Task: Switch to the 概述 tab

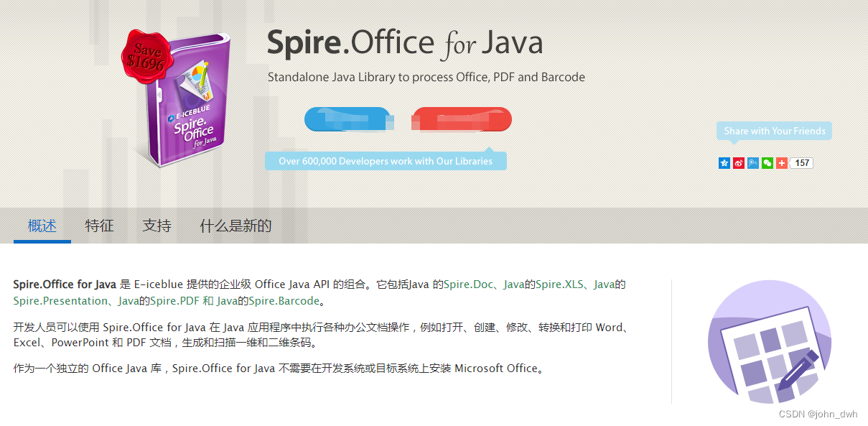Action: pyautogui.click(x=42, y=225)
